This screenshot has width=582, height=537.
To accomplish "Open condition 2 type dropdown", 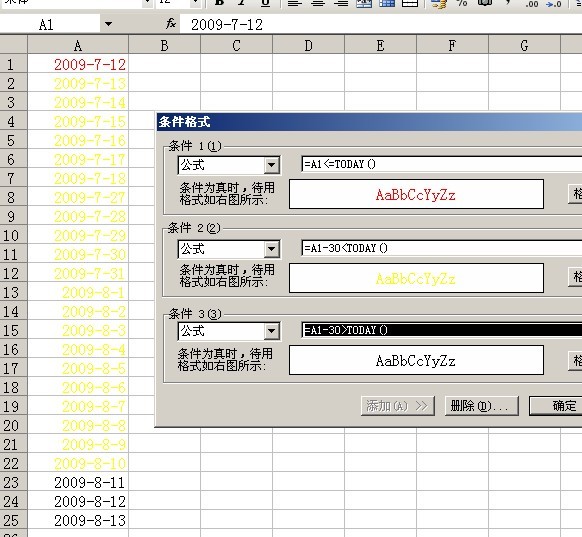I will (272, 249).
